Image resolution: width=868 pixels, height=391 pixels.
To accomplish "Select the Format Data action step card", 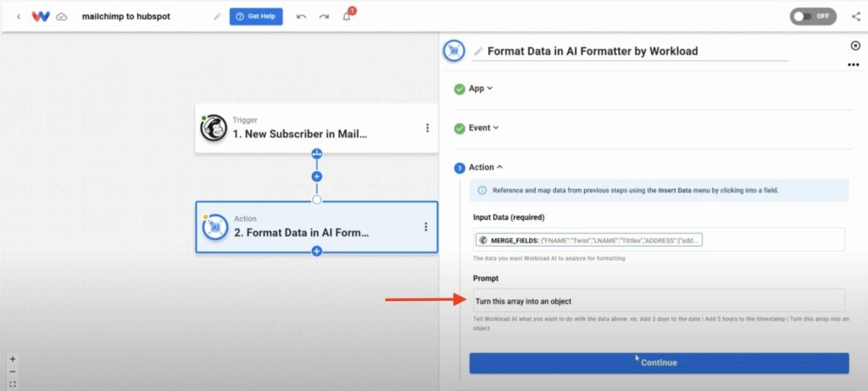I will (x=317, y=227).
